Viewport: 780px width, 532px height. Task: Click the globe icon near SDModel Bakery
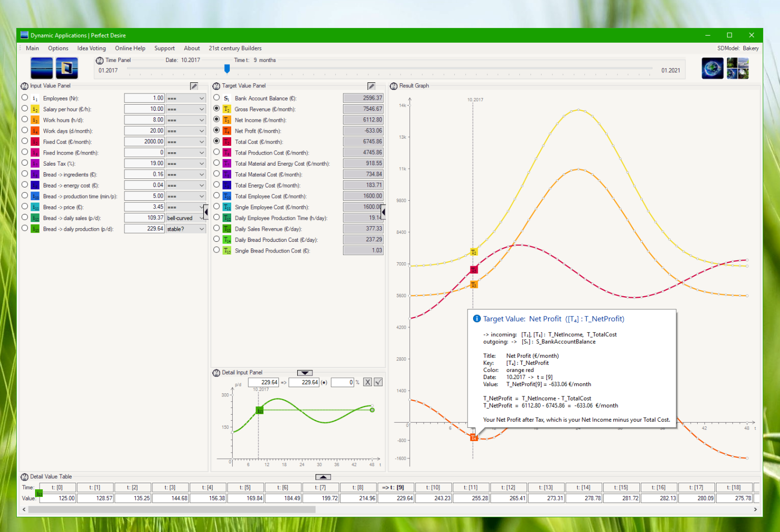tap(712, 68)
